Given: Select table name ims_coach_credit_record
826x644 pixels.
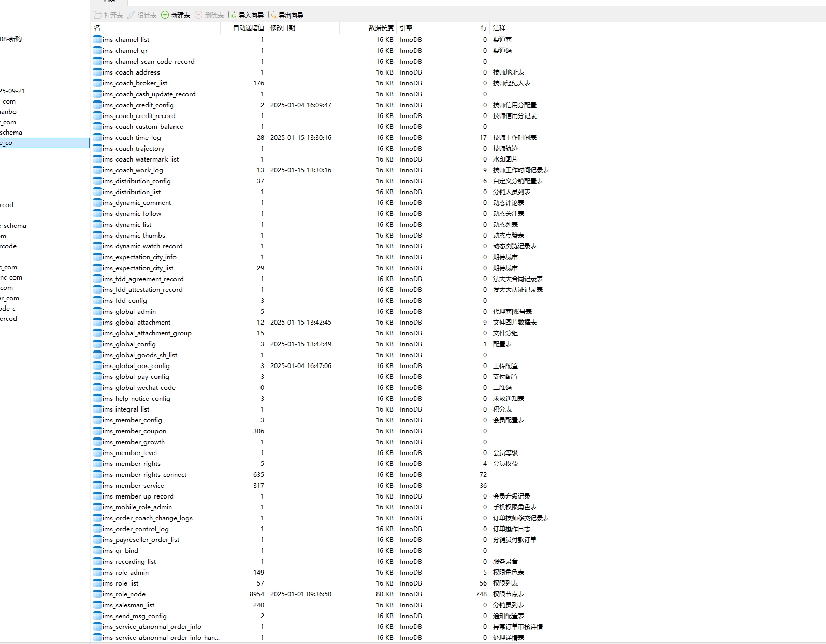Looking at the screenshot, I should (139, 115).
